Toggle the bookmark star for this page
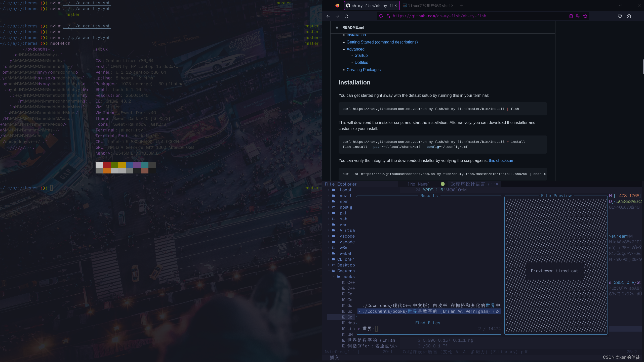 (585, 16)
